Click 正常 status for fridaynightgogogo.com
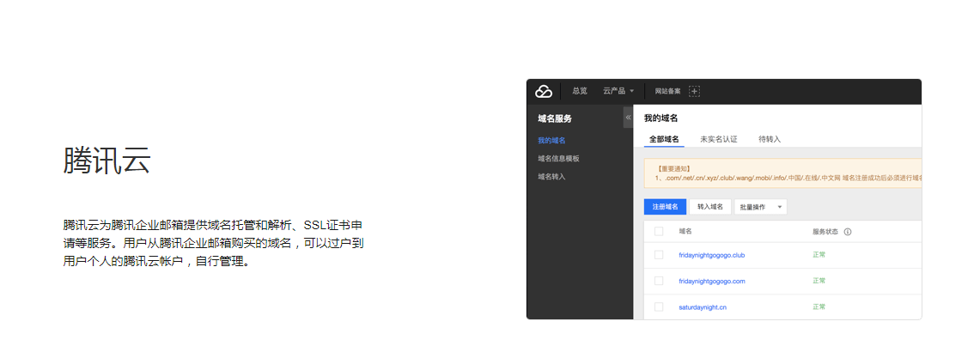Viewport: 980px width, 364px height. tap(819, 281)
